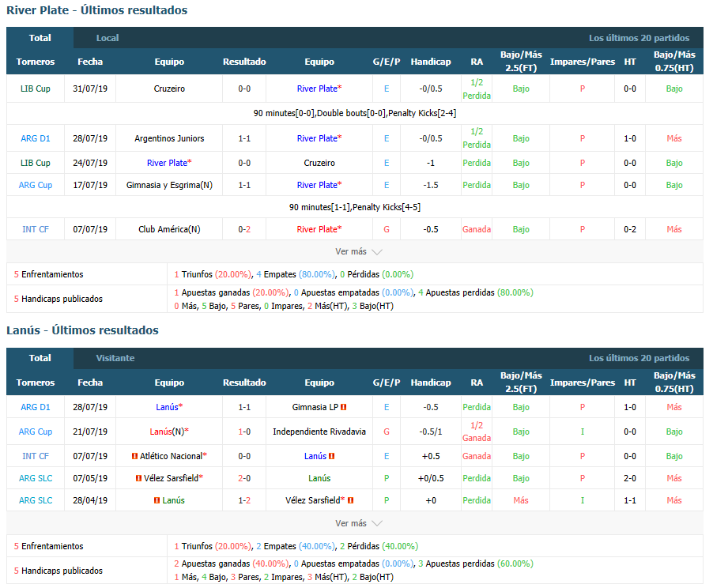The width and height of the screenshot is (713, 588).
Task: Click red card icon before Vélez Sarsfield, 07/05/19 row
Action: tap(138, 478)
